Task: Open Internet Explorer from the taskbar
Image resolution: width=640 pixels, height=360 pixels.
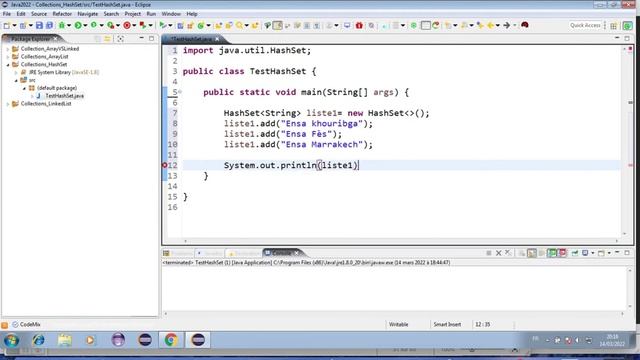Action: coord(38,340)
